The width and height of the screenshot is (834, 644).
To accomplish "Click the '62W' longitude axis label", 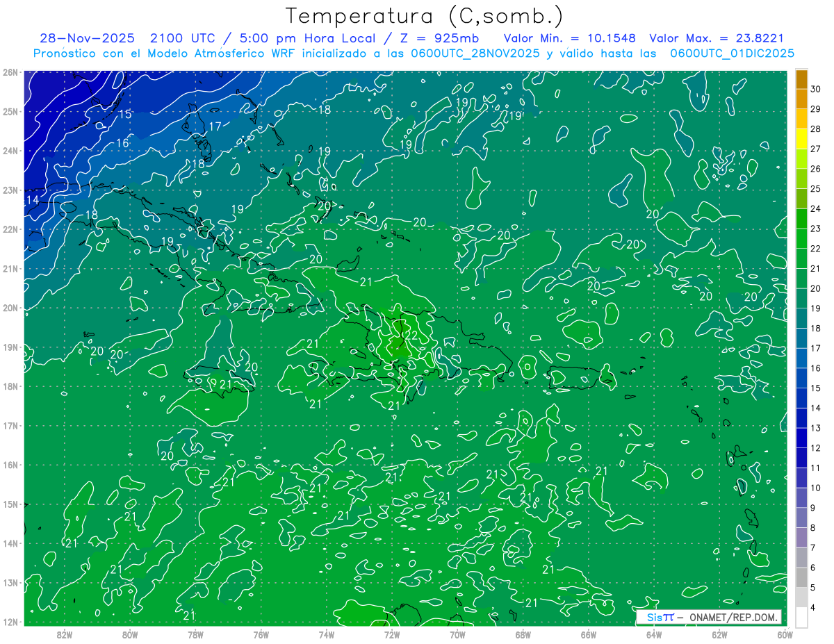I will click(719, 634).
